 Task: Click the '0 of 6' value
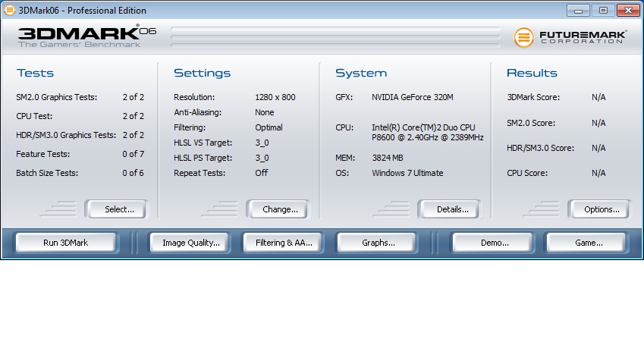click(133, 173)
